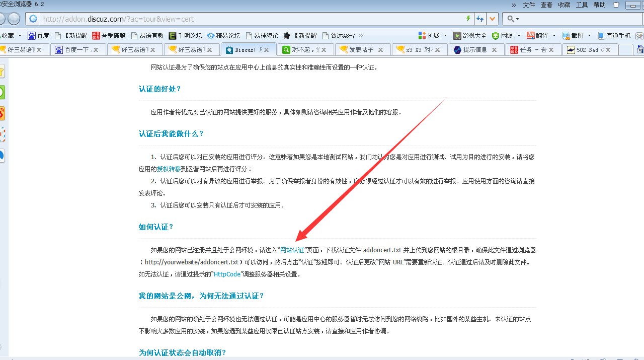Close the 502 Bad Gateway tab
Screen dimensions: 644x360
click(x=608, y=50)
